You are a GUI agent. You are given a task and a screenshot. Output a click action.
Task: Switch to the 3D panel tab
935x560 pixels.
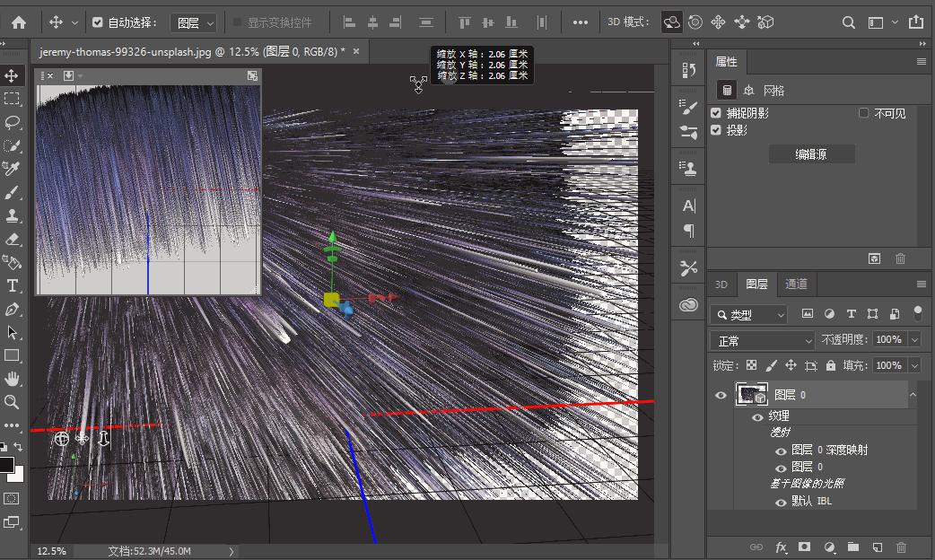pos(721,284)
